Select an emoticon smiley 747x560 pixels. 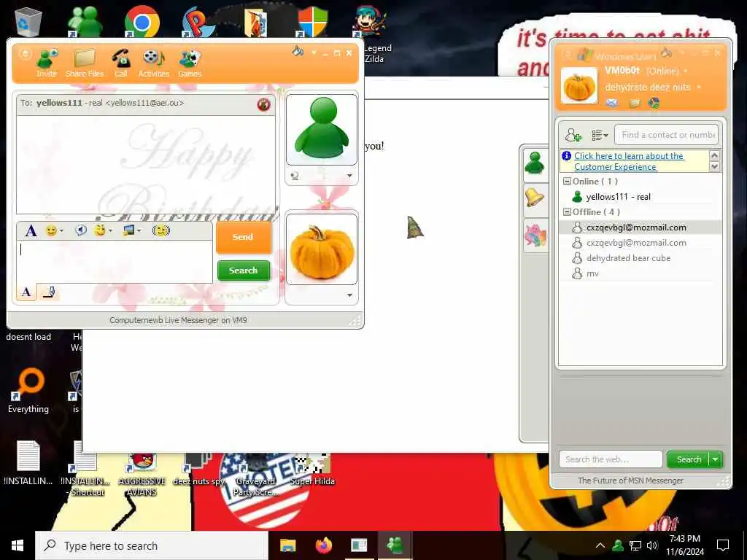[51, 231]
